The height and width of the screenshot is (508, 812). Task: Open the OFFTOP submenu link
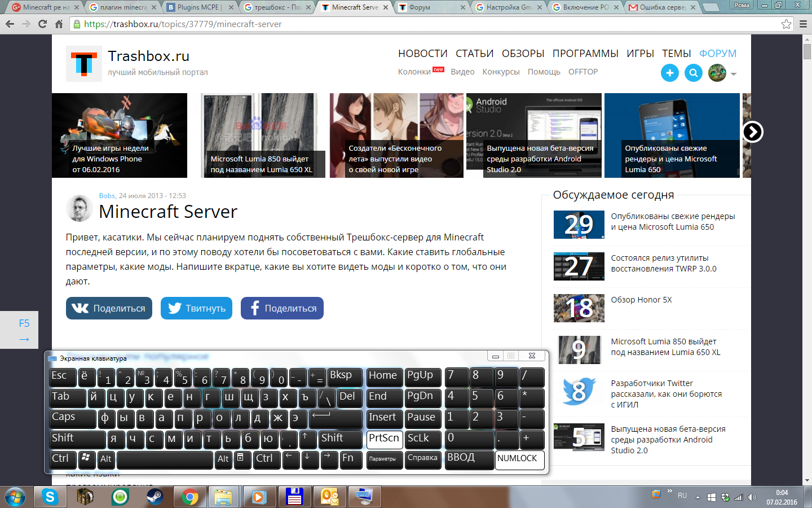coord(583,72)
